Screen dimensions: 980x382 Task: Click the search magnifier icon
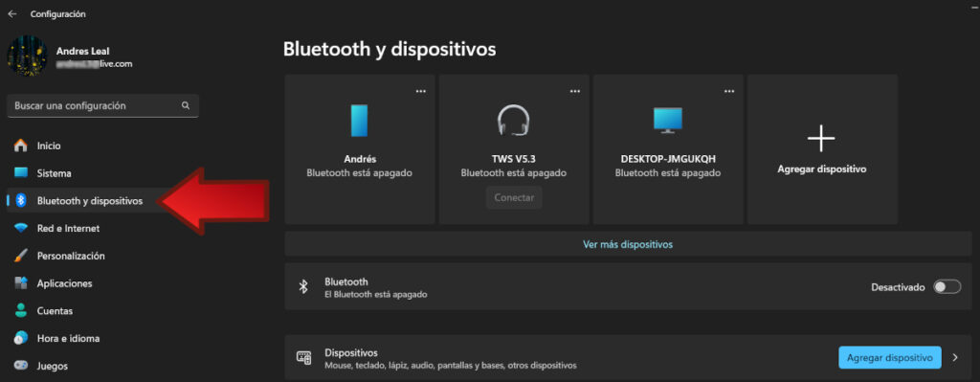tap(186, 105)
